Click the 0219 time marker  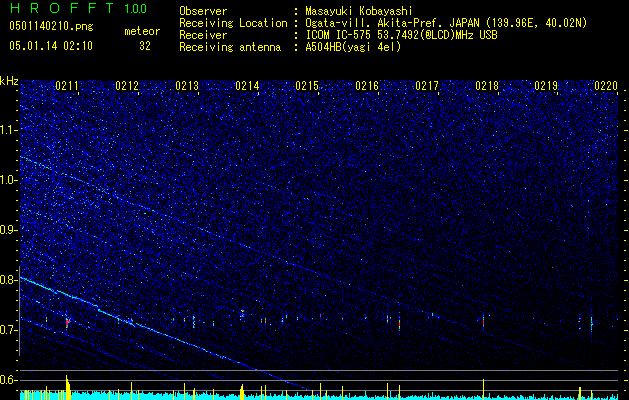[546, 86]
